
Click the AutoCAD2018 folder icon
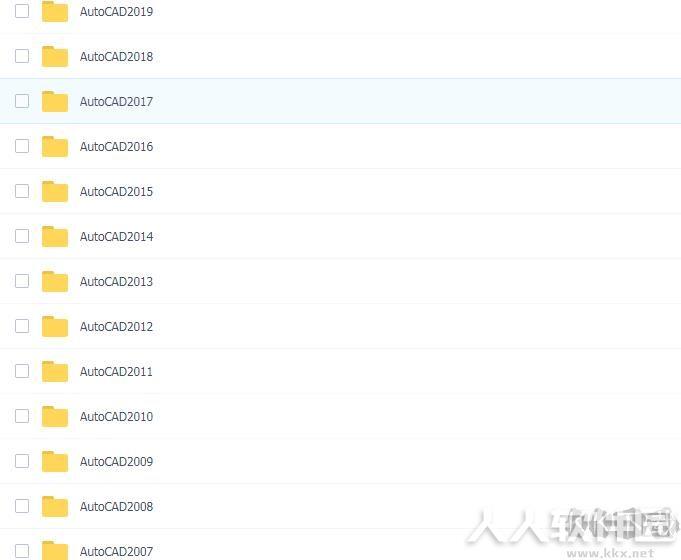pos(55,56)
